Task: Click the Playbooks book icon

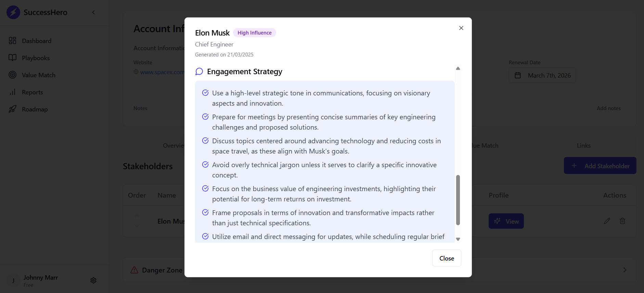Action: pos(13,58)
